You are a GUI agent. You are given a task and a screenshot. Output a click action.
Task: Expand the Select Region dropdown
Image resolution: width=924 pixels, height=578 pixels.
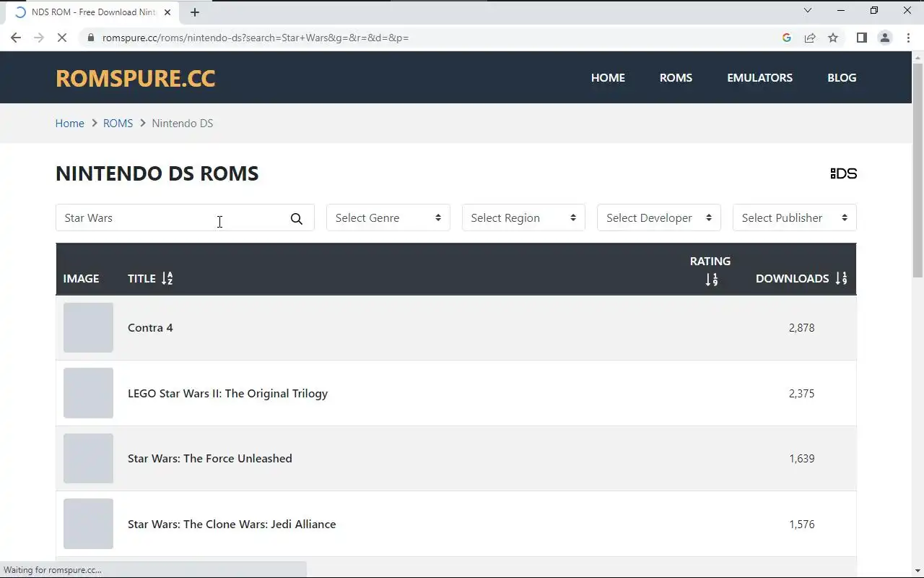[x=523, y=217]
